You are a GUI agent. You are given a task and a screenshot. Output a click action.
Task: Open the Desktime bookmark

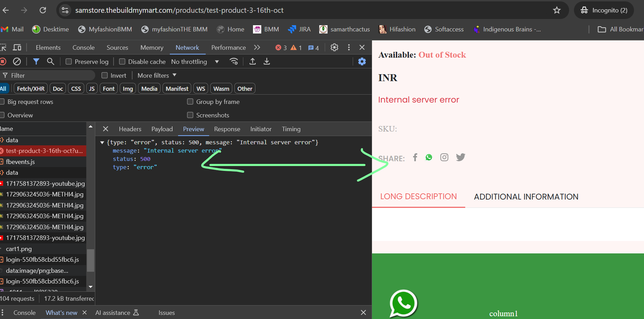click(x=50, y=29)
